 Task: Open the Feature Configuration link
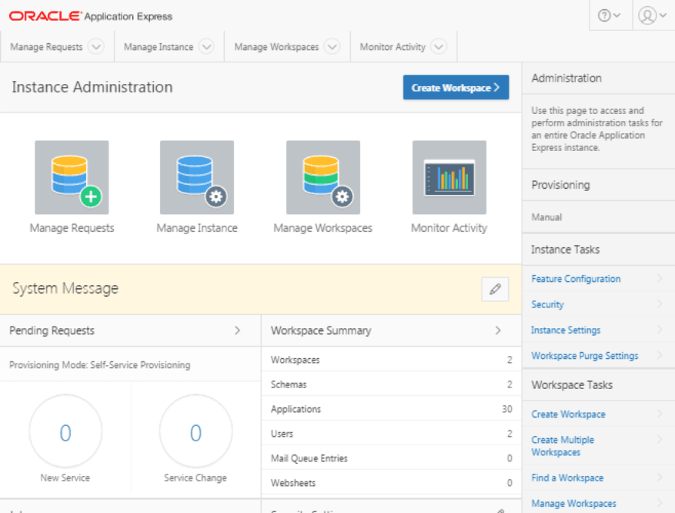(x=576, y=279)
